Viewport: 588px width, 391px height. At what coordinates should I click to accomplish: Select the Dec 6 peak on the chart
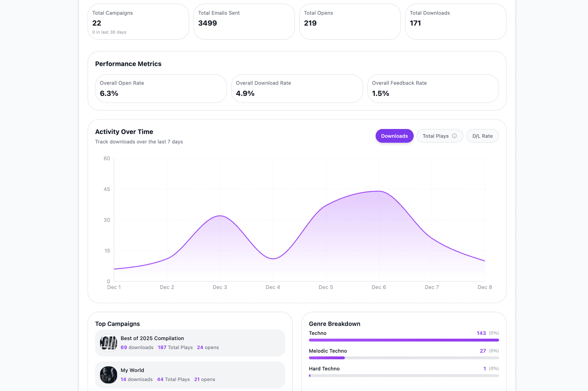[379, 191]
